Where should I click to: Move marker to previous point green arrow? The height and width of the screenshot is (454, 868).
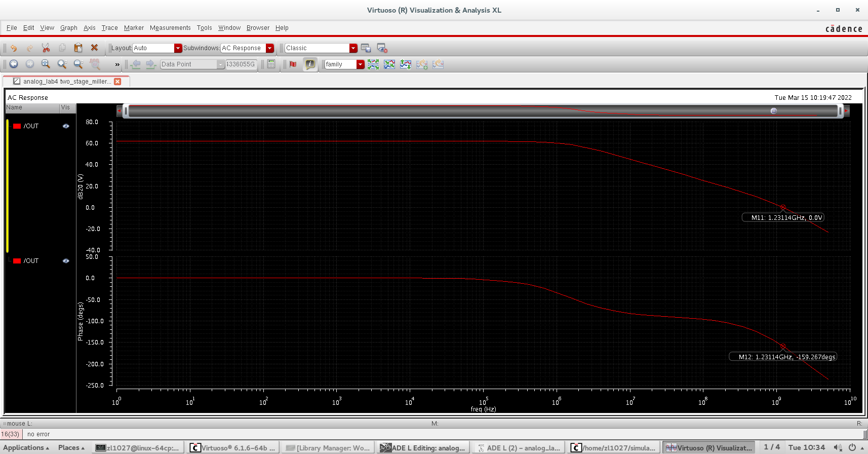135,64
